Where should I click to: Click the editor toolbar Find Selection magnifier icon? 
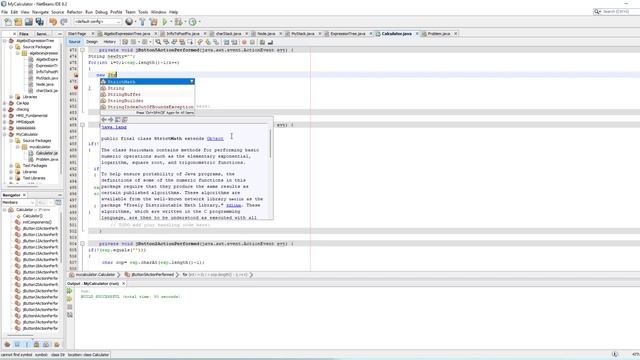(158, 42)
